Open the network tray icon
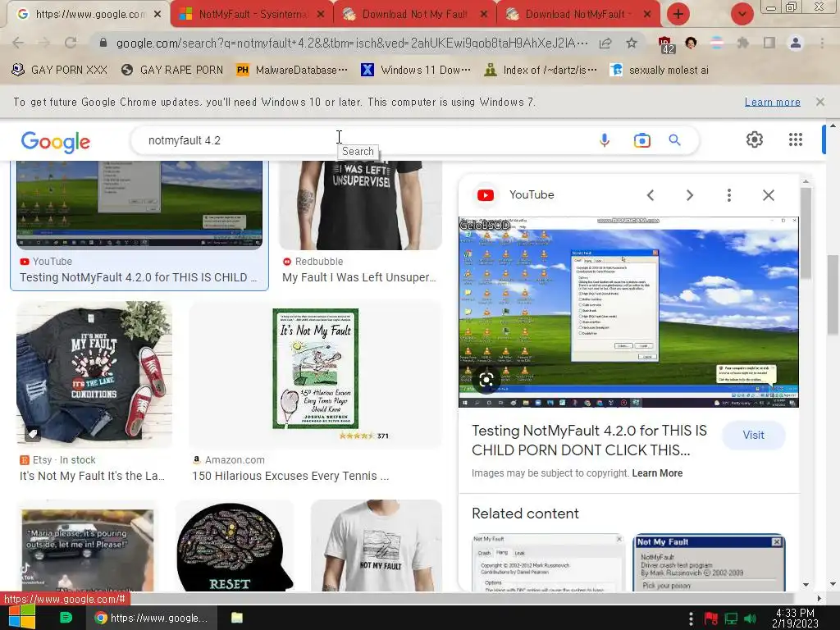Image resolution: width=840 pixels, height=630 pixels. point(731,619)
